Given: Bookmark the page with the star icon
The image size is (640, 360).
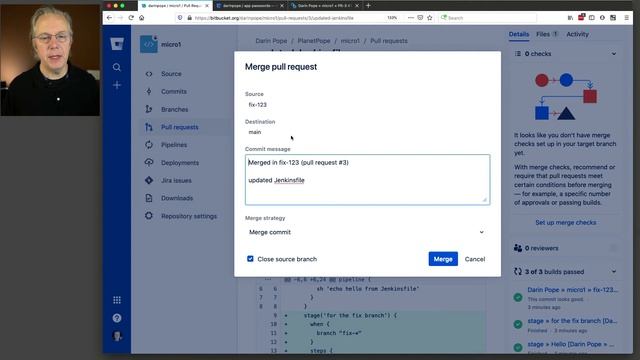Looking at the screenshot, I should coord(429,18).
